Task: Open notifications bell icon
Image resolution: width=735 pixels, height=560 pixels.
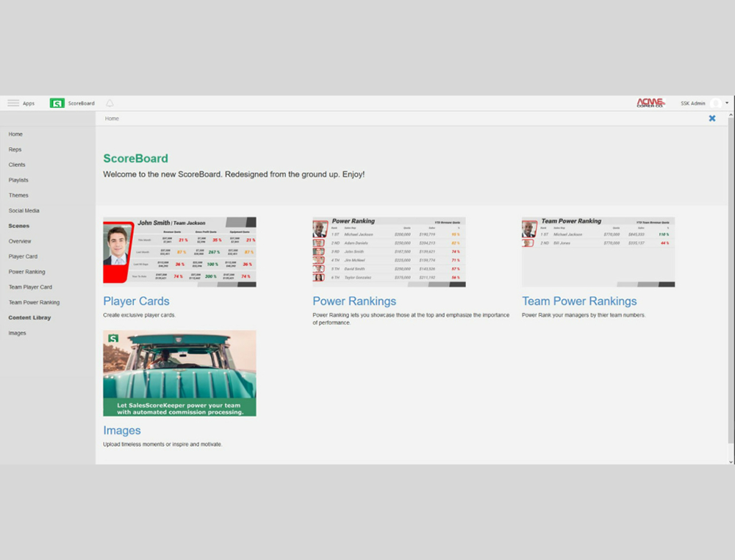Action: click(110, 103)
